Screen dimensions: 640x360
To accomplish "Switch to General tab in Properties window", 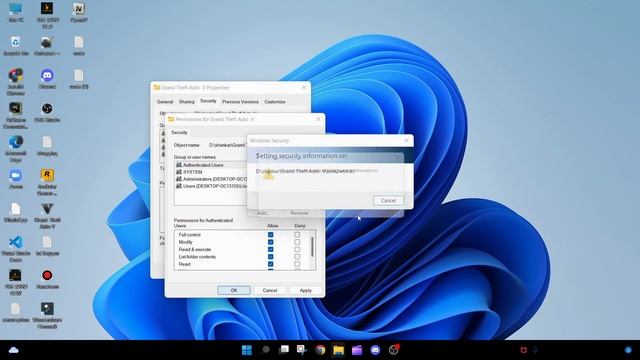I will pyautogui.click(x=165, y=102).
